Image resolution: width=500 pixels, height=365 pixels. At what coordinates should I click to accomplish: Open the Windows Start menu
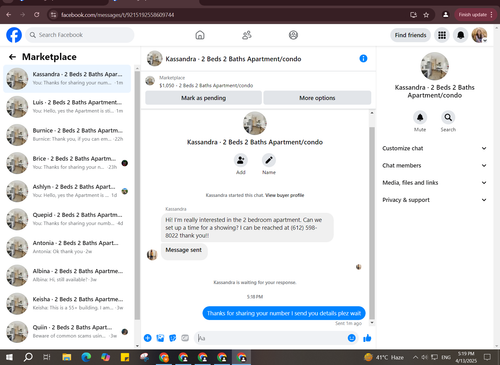pyautogui.click(x=9, y=357)
